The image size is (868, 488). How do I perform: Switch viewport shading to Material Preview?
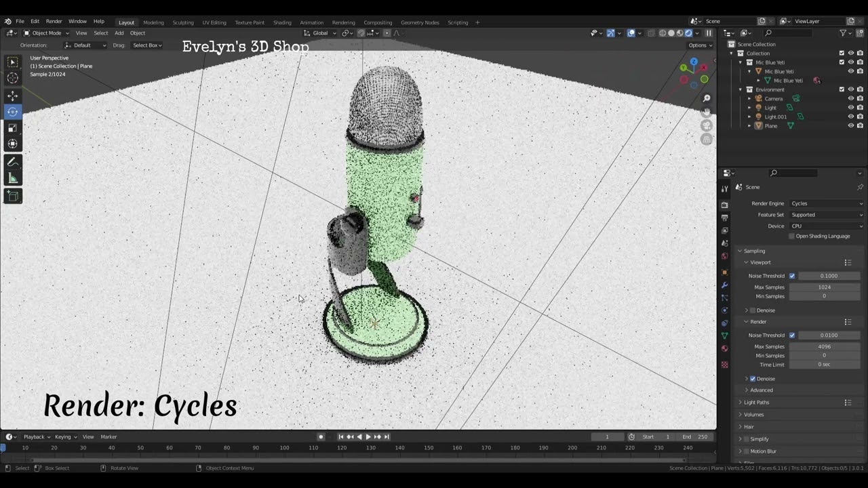coord(680,33)
